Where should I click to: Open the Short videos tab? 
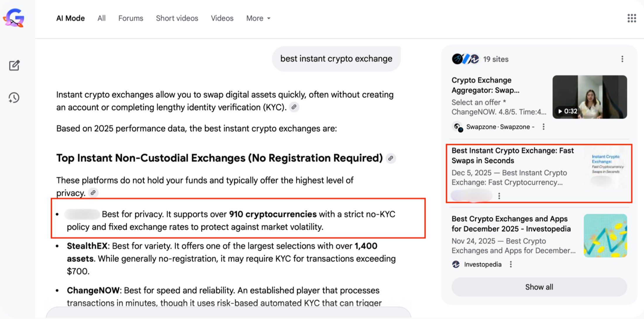(177, 18)
